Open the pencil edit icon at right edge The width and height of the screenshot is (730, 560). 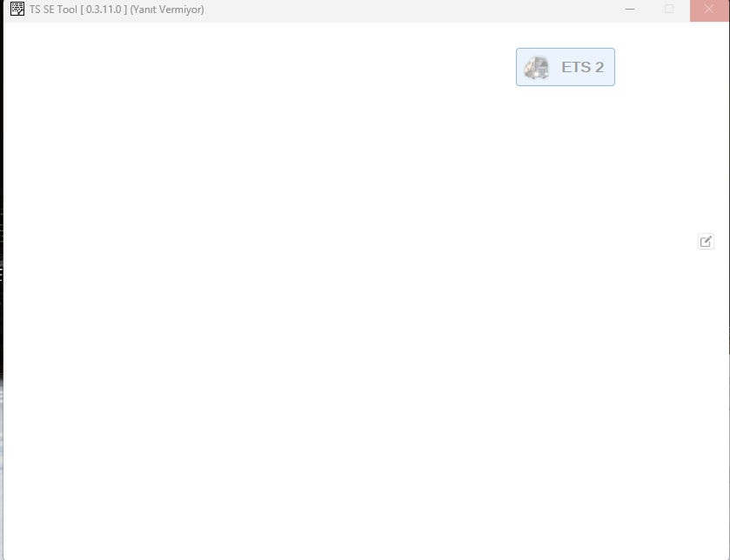pyautogui.click(x=706, y=242)
